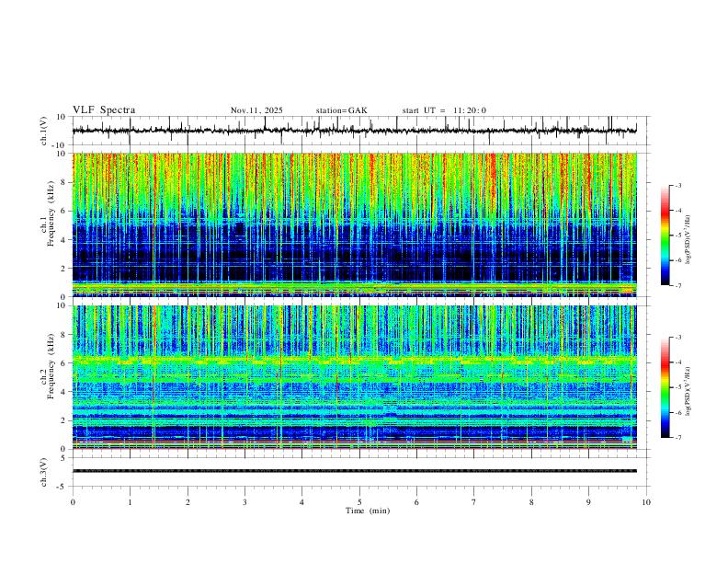
Task: Click the "6" kHz tick of ch.2 spectrogram
Action: click(64, 362)
